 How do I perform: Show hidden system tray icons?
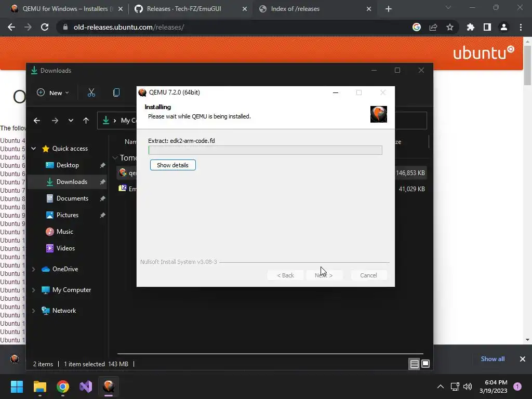pos(441,387)
